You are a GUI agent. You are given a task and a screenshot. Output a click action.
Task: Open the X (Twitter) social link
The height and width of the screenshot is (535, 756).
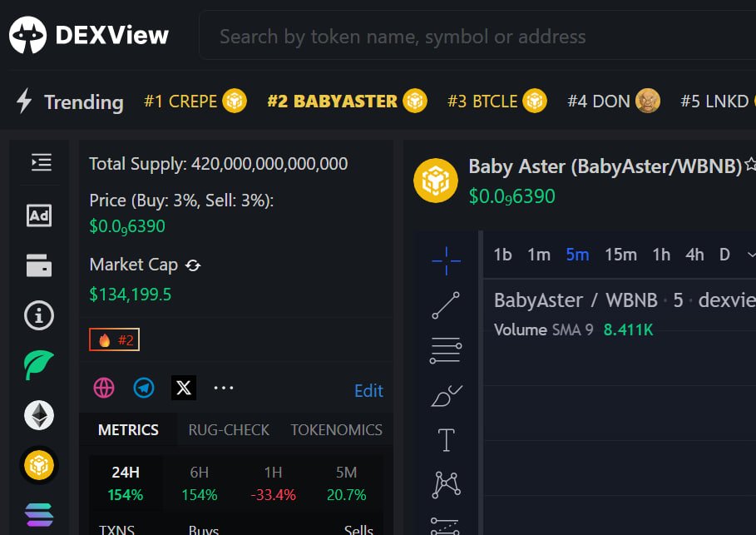click(x=183, y=388)
